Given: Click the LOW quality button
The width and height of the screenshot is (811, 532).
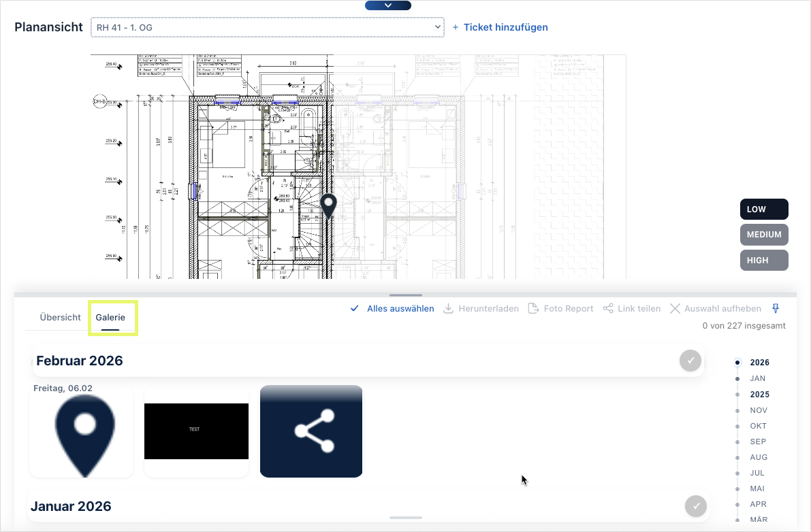Looking at the screenshot, I should [x=764, y=210].
